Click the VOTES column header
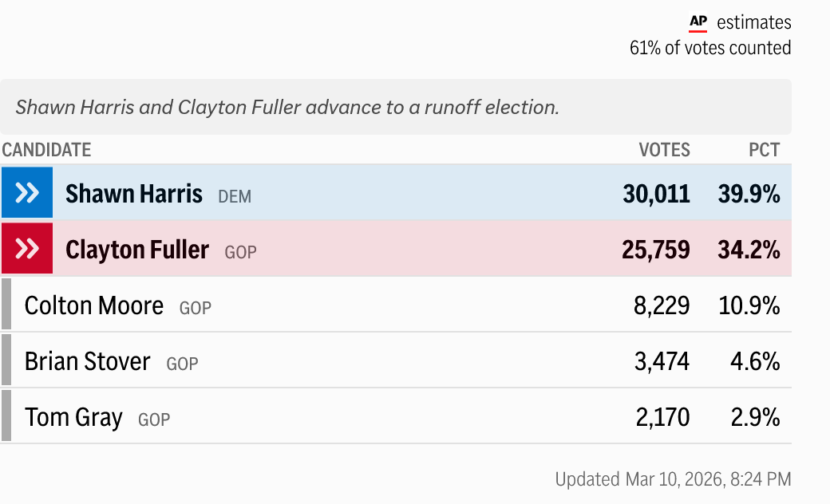The width and height of the screenshot is (830, 504). click(x=664, y=150)
